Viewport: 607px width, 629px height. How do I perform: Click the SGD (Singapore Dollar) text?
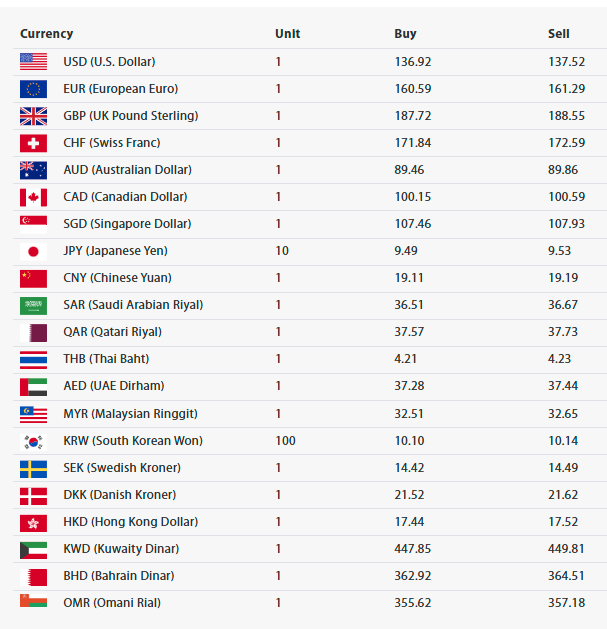click(x=127, y=224)
